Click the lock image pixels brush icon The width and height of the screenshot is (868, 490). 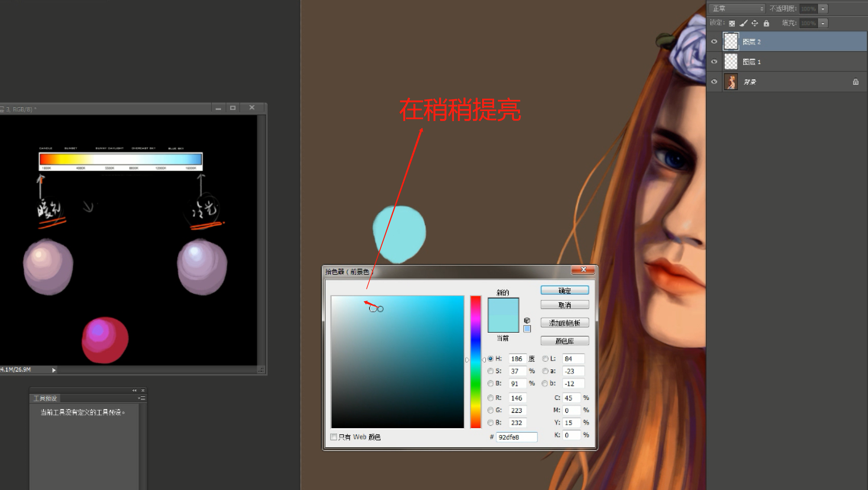(743, 23)
